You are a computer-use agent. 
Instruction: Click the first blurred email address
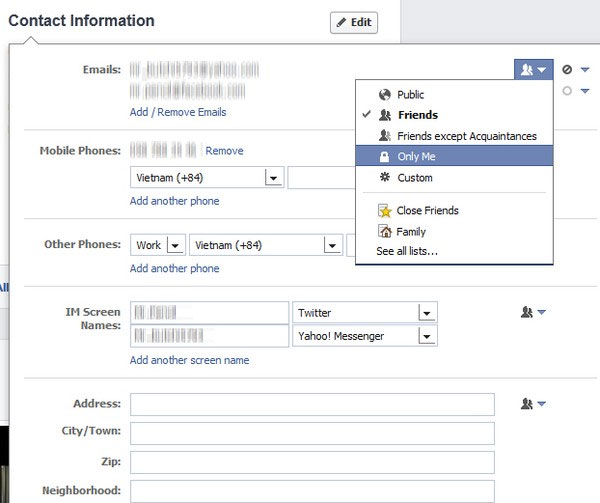(x=194, y=70)
